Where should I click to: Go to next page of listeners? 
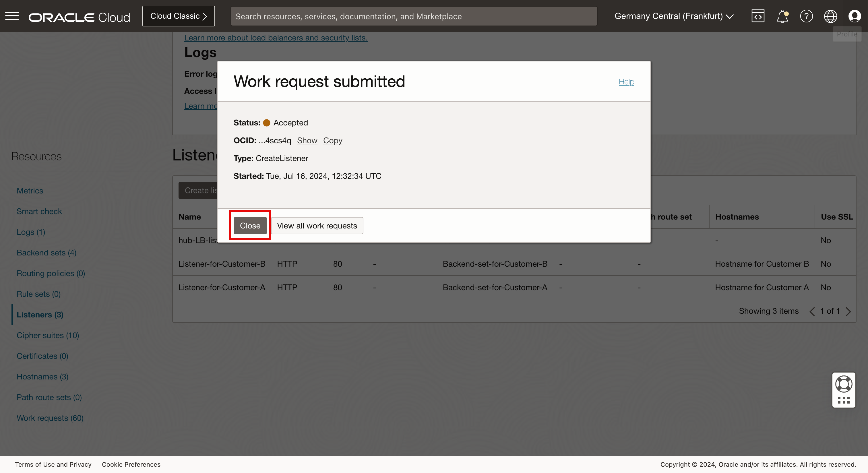tap(848, 311)
